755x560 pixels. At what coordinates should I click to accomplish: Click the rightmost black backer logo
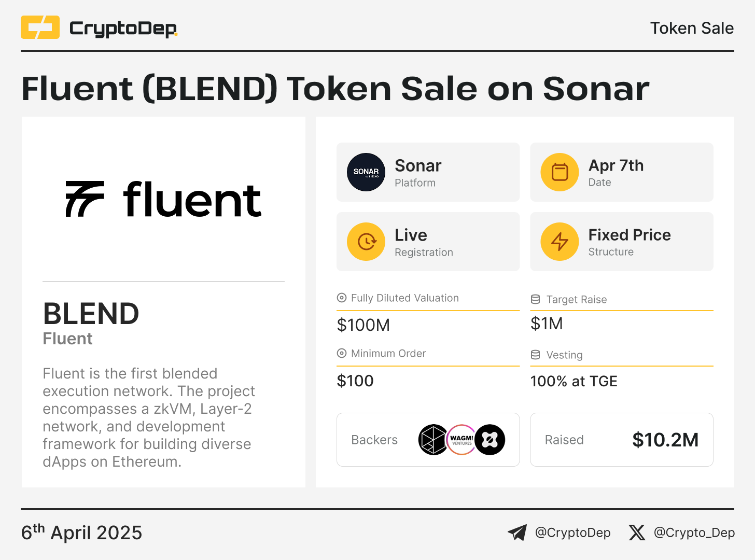(490, 440)
